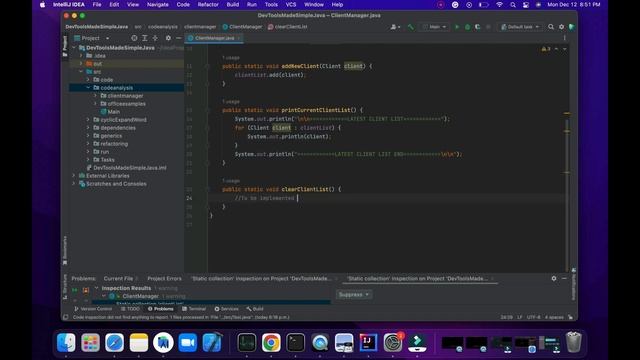This screenshot has width=640, height=360.
Task: Hide the Project tool window with minus icon
Action: click(178, 38)
